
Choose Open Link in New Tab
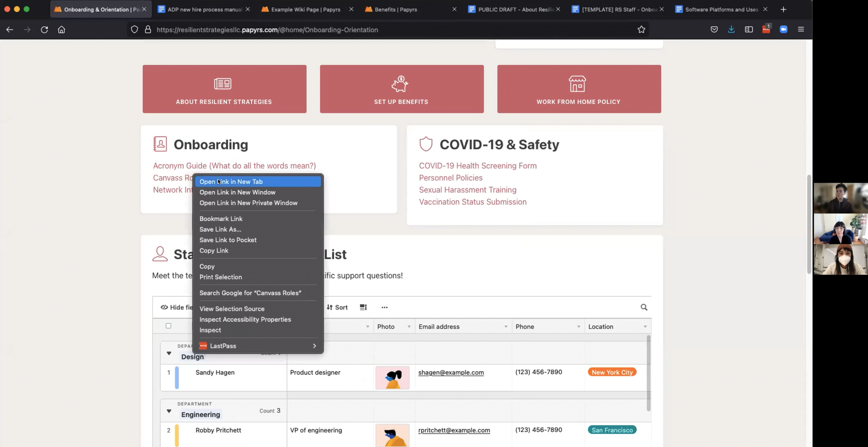(231, 182)
